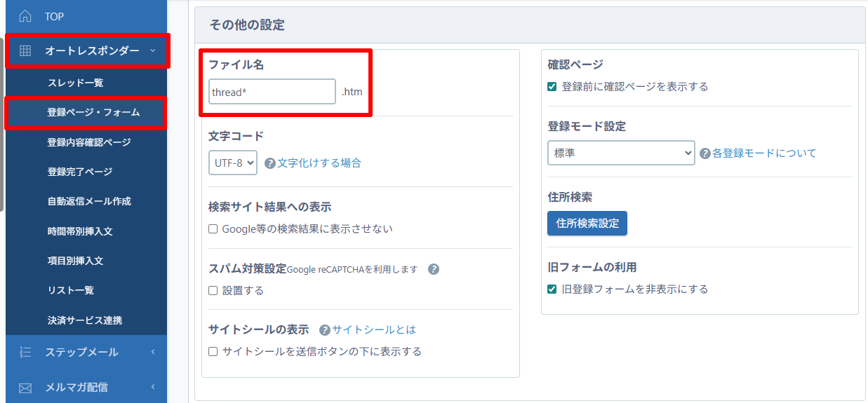The image size is (868, 403).
Task: Expand the ステップメール menu chevron
Action: pyautogui.click(x=153, y=353)
